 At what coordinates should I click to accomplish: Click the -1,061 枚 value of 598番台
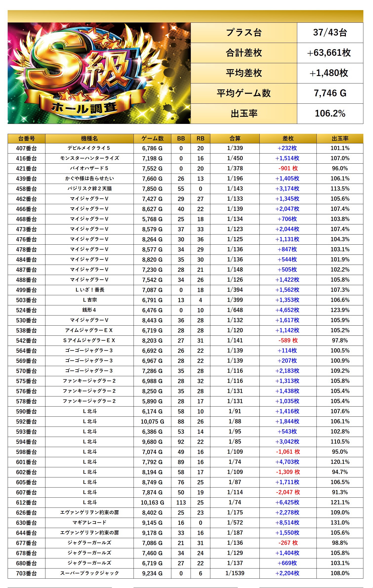pos(288,452)
